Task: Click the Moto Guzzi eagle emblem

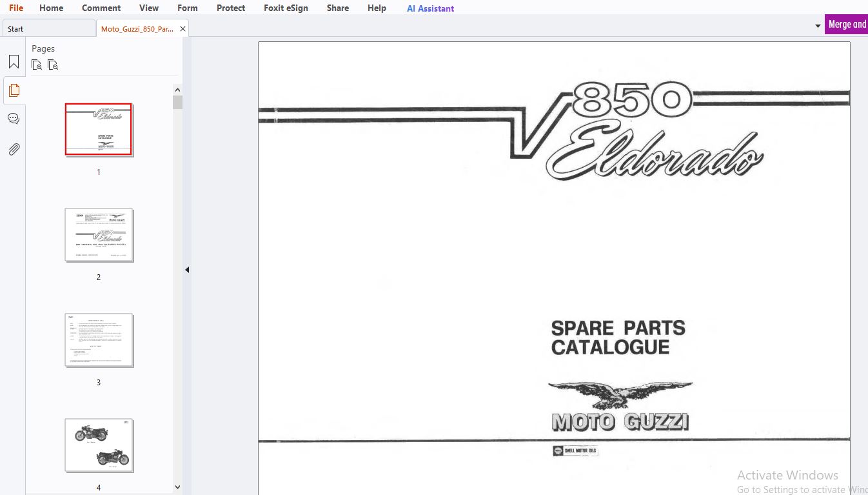Action: pos(620,394)
